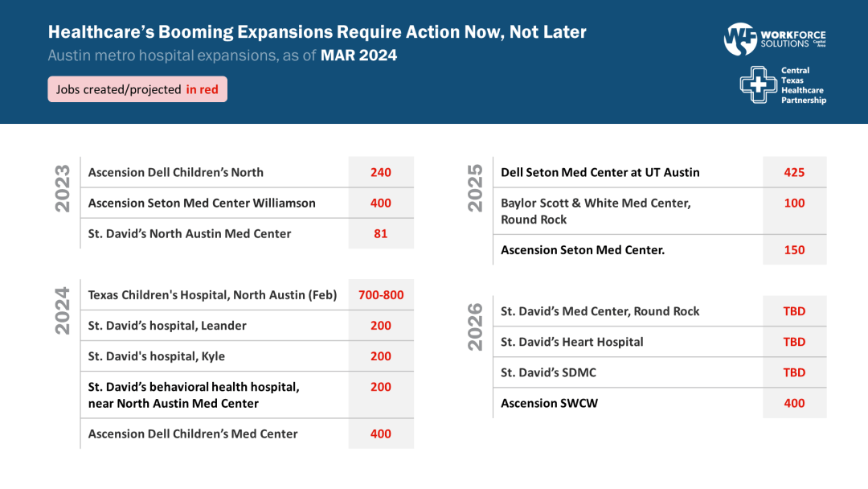Select St. David's behavioral health hospital entry
The height and width of the screenshot is (489, 868).
[194, 395]
